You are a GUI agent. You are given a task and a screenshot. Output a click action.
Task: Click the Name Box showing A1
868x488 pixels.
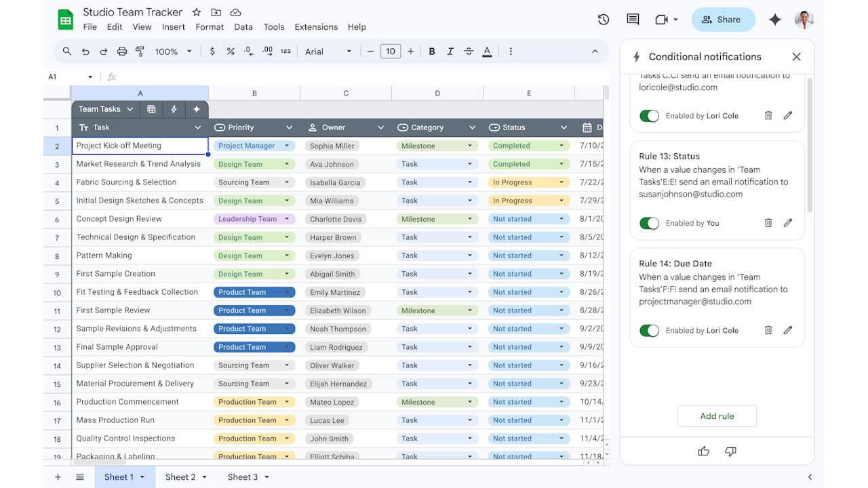pos(71,77)
